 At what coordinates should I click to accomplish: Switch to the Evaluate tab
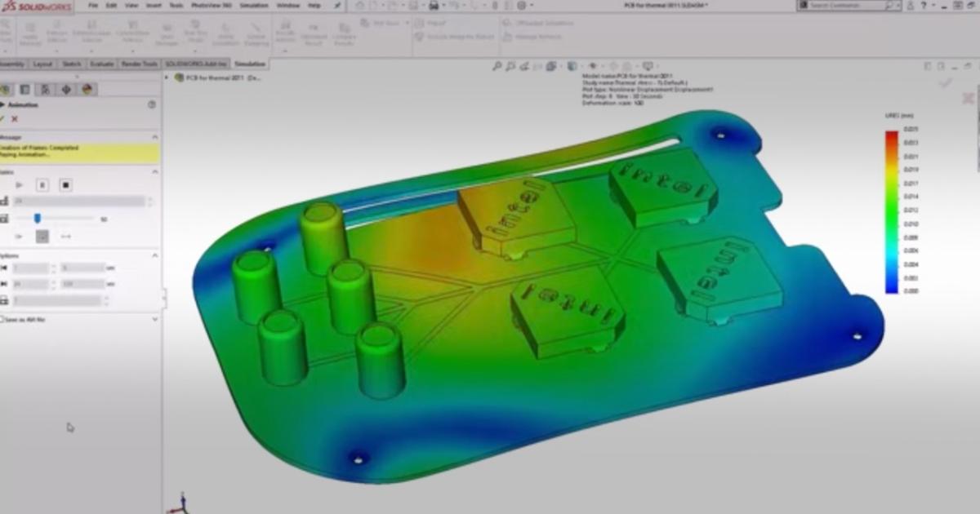click(102, 64)
